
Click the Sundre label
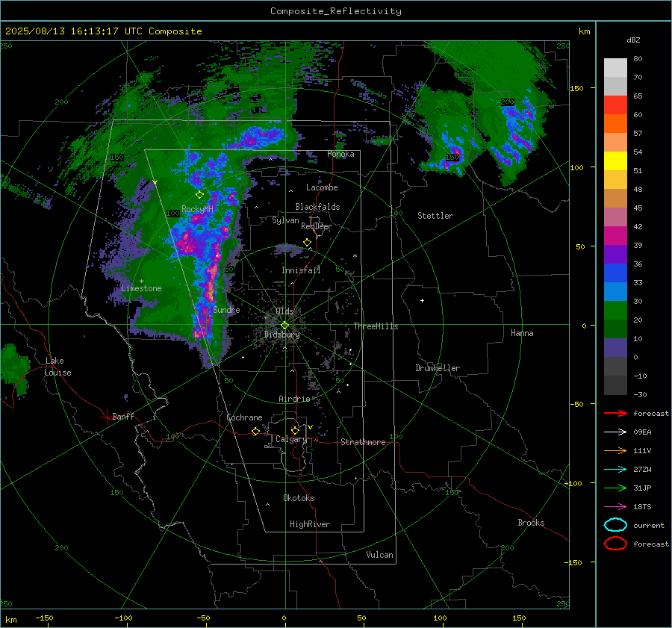pyautogui.click(x=226, y=309)
